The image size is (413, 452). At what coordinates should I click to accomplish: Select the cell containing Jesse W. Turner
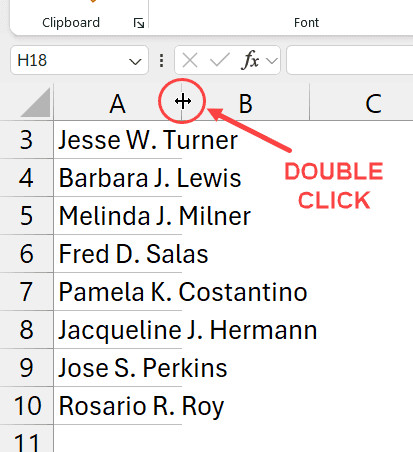coord(118,140)
